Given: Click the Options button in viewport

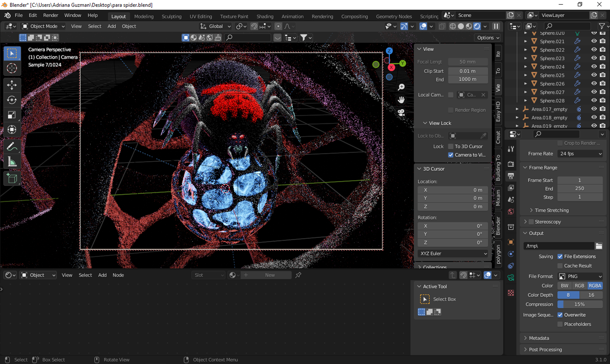Looking at the screenshot, I should pos(488,38).
